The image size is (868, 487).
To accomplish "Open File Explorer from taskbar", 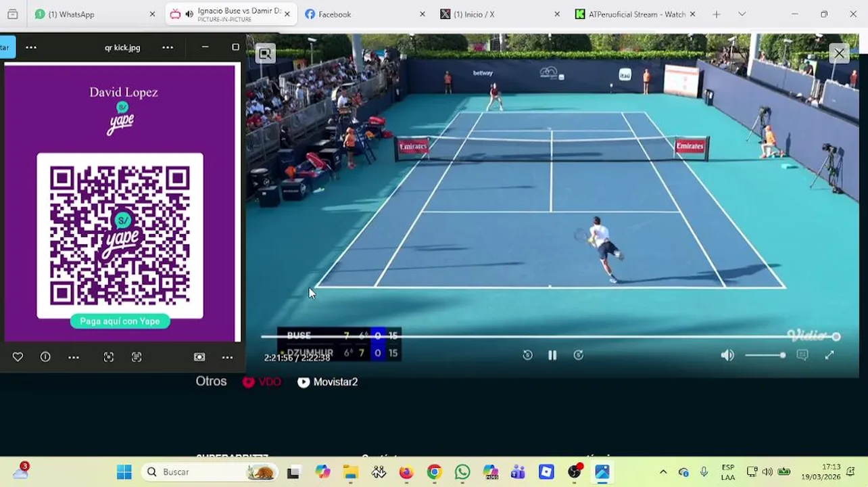I will (x=350, y=472).
